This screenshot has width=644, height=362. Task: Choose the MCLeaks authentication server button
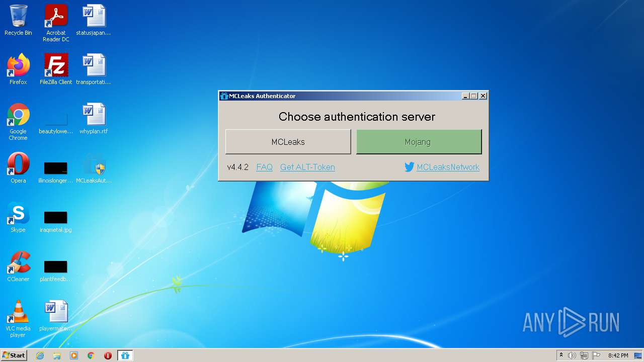point(288,142)
